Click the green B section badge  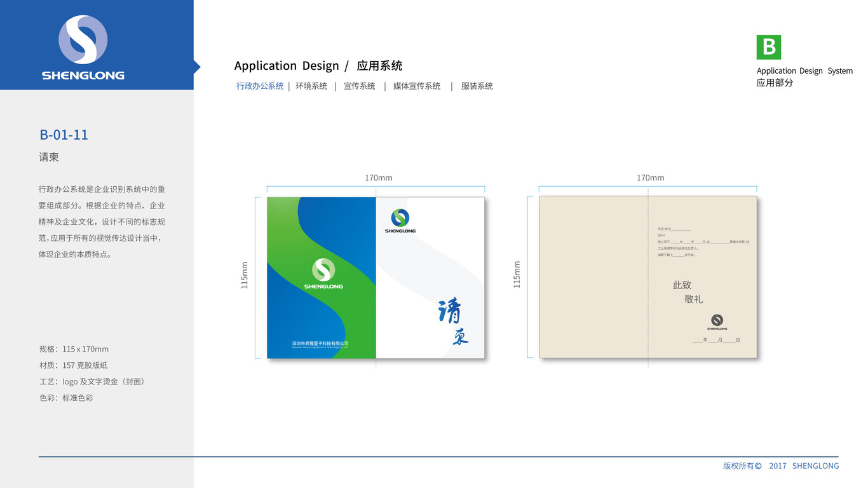click(769, 47)
